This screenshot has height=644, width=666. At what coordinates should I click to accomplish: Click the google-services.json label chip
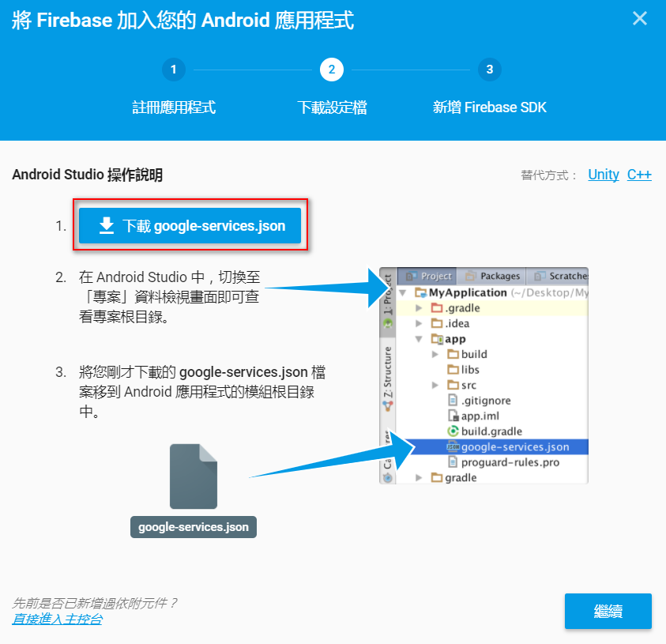[x=194, y=527]
